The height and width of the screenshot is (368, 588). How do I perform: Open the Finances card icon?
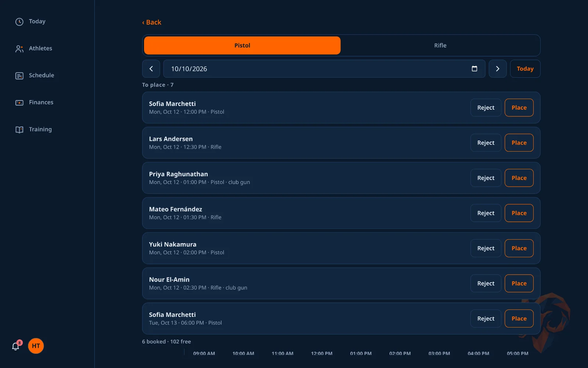click(x=19, y=103)
